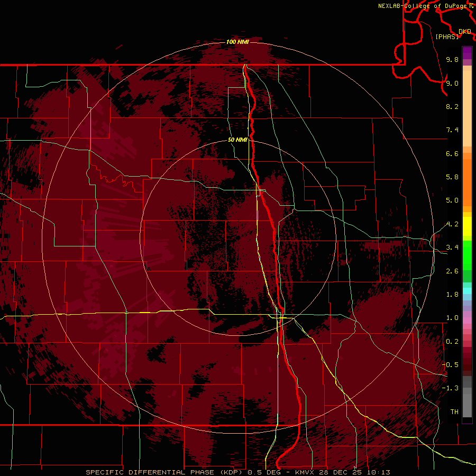476x476 pixels.
Task: Click the bright green color bar segment
Action: pyautogui.click(x=467, y=255)
